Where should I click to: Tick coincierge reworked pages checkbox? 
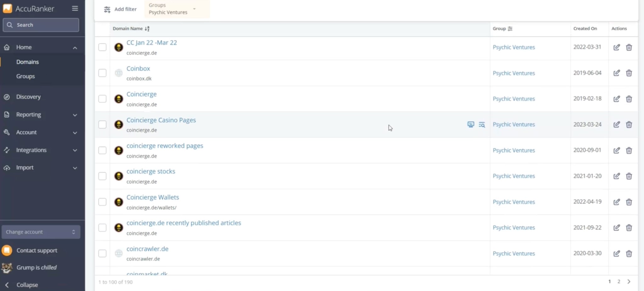pos(103,150)
